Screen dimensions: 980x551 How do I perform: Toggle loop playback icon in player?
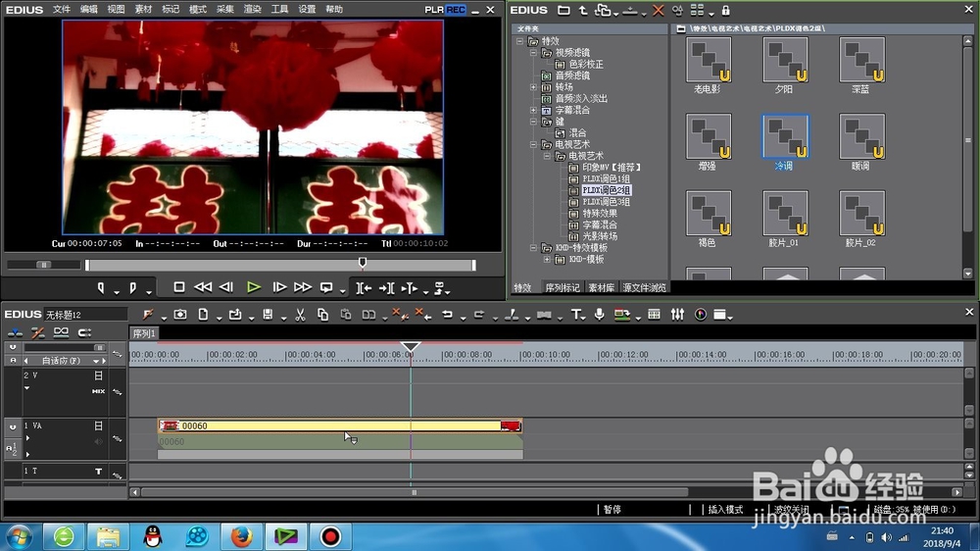[x=326, y=287]
